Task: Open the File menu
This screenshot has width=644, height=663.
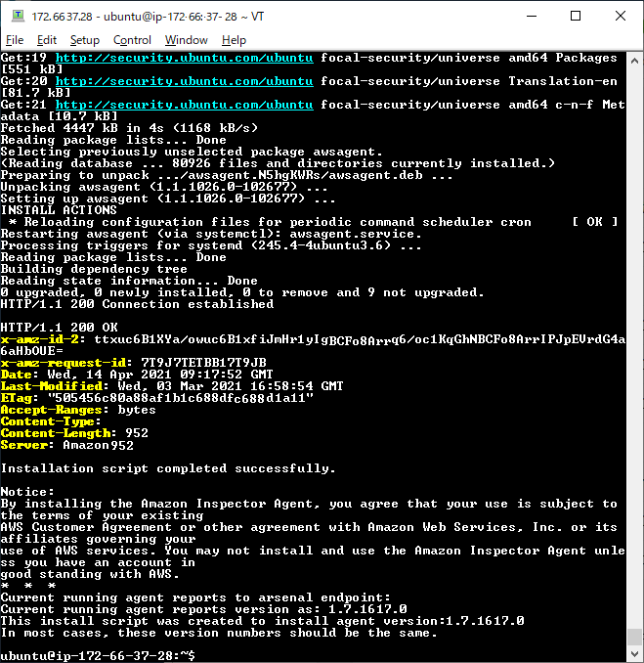Action: coord(15,40)
